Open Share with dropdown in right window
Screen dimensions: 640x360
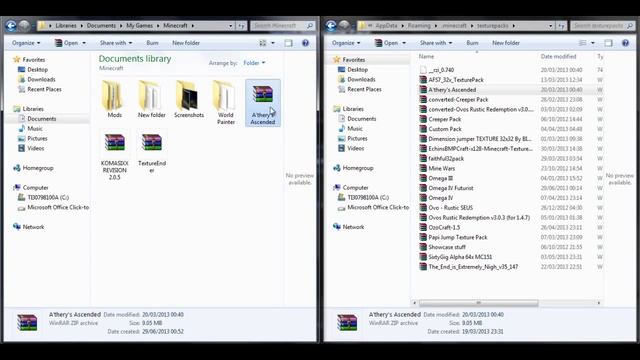[436, 43]
